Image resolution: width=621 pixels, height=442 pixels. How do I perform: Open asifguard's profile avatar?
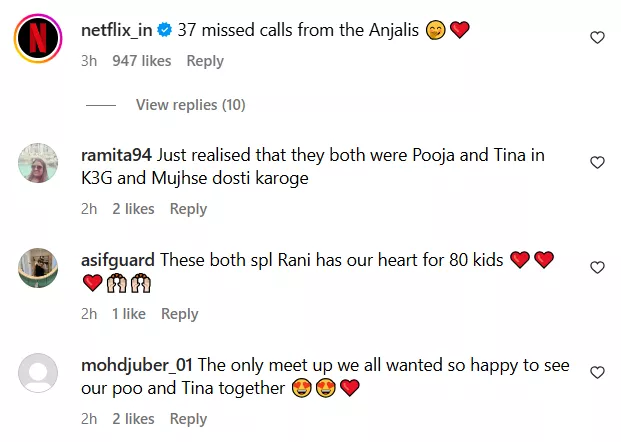(x=38, y=268)
